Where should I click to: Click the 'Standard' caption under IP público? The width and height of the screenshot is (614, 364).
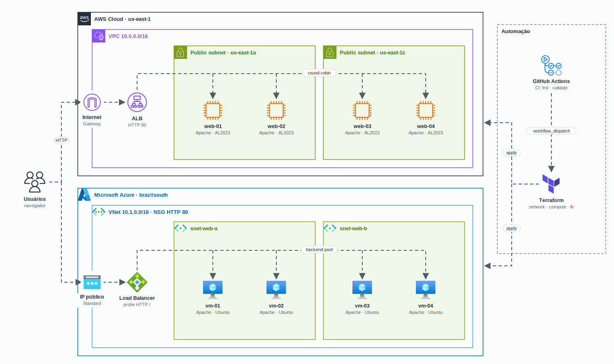(x=92, y=303)
